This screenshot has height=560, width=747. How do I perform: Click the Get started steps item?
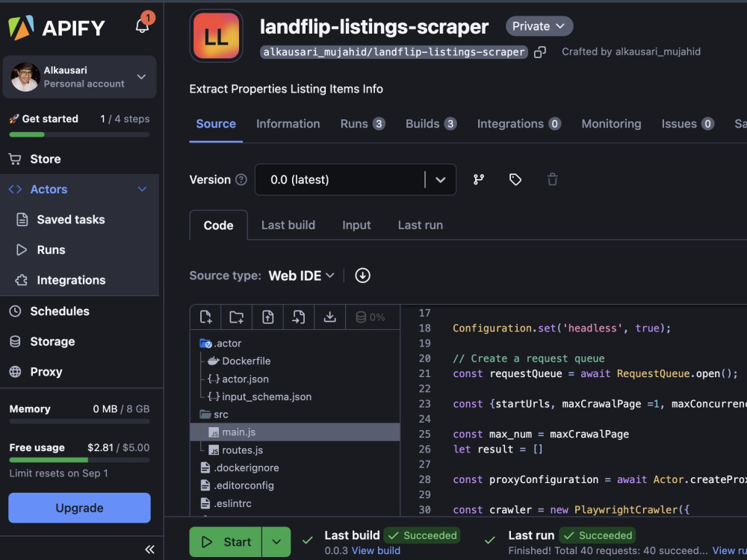click(x=80, y=119)
